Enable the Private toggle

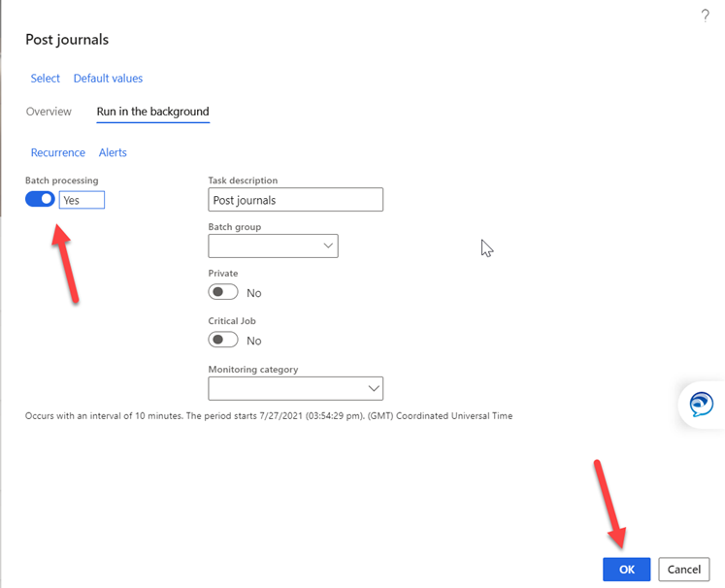[x=223, y=292]
